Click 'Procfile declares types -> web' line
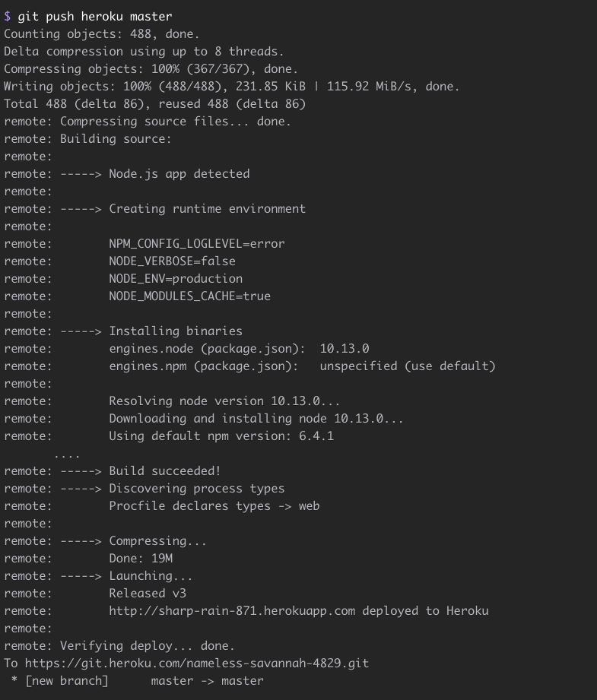Viewport: 597px width, 700px height. (x=214, y=506)
